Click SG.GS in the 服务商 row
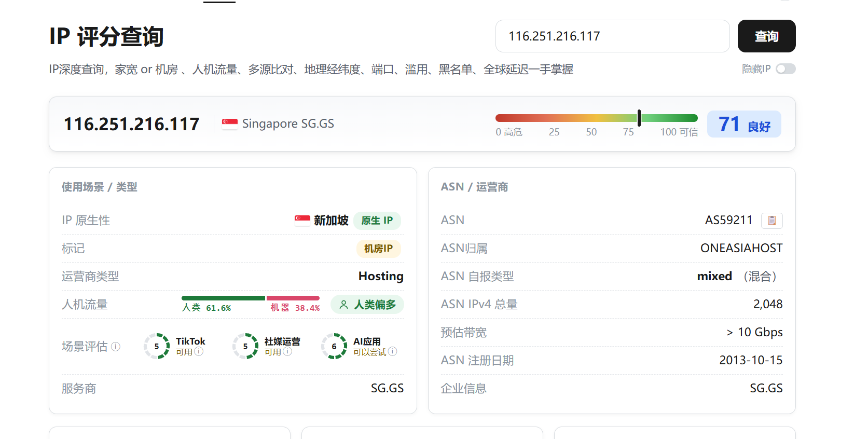This screenshot has width=868, height=439. (x=387, y=388)
